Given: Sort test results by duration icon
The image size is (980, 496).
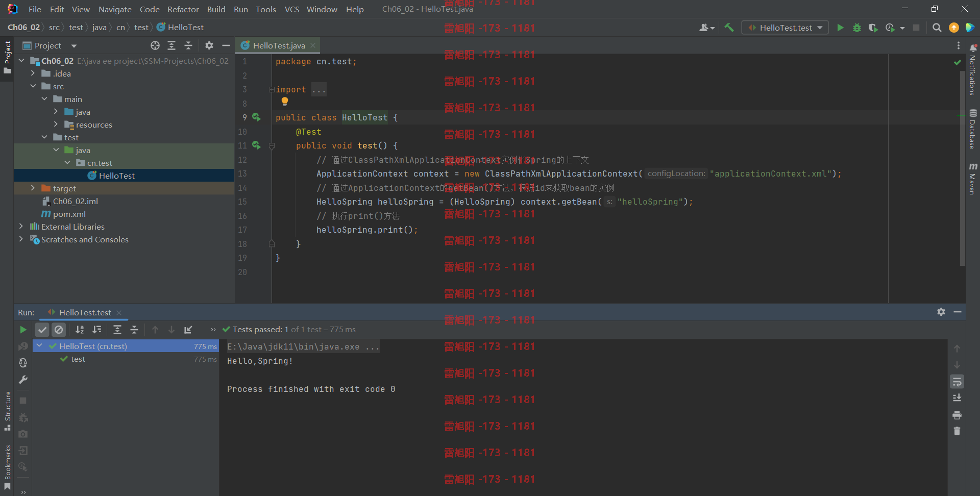Looking at the screenshot, I should pyautogui.click(x=96, y=330).
